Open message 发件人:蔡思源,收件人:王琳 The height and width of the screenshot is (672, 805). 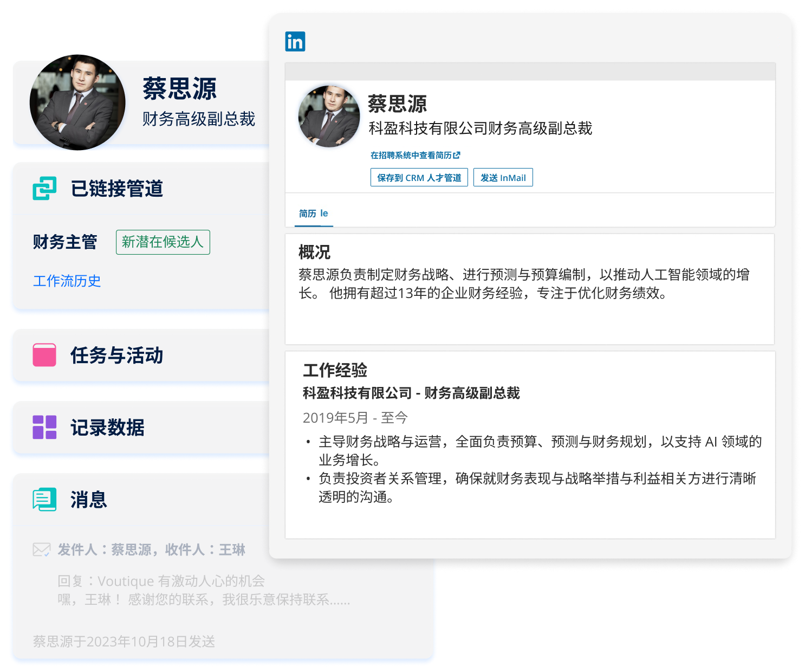pos(152,550)
